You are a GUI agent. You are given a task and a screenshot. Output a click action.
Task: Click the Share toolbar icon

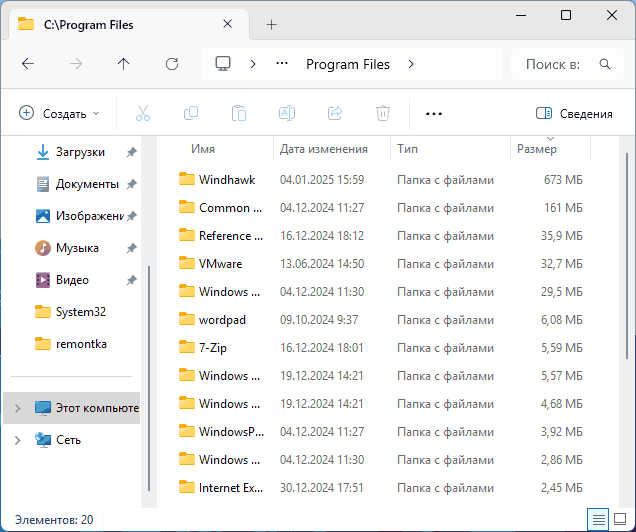point(335,113)
